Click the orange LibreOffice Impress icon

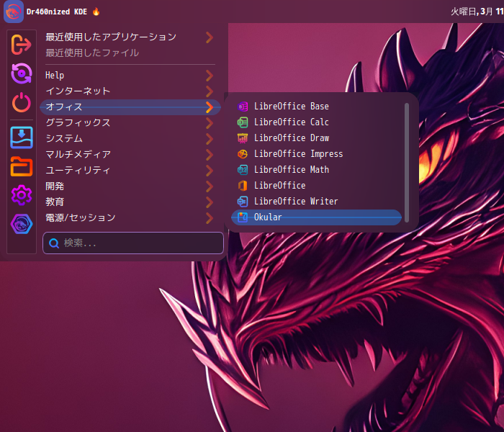click(243, 154)
